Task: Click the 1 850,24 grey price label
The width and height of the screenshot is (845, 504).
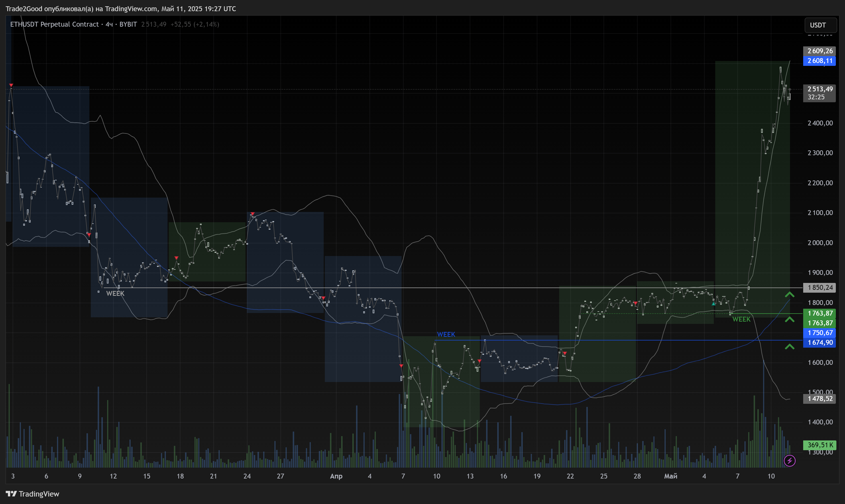Action: 819,288
